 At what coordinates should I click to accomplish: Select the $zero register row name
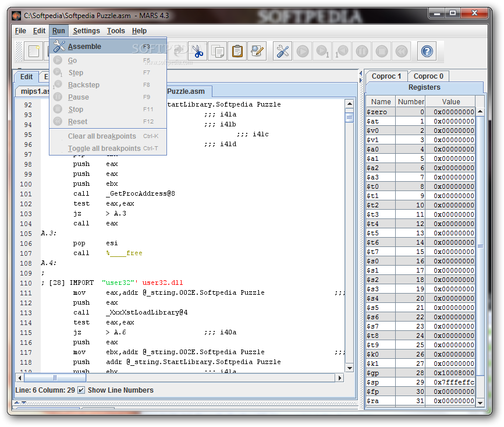pyautogui.click(x=381, y=112)
